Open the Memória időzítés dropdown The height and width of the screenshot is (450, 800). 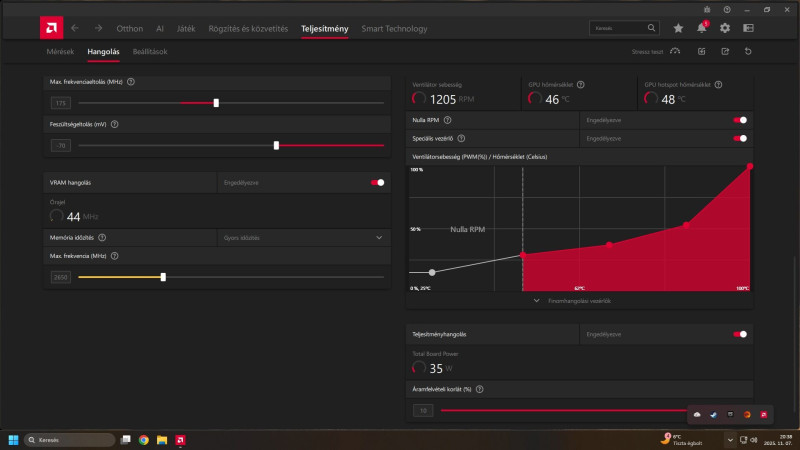pos(304,238)
